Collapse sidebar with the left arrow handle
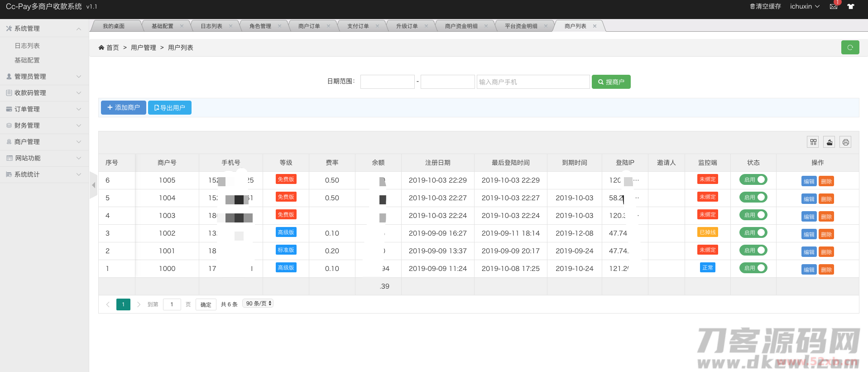The image size is (868, 372). (x=94, y=185)
